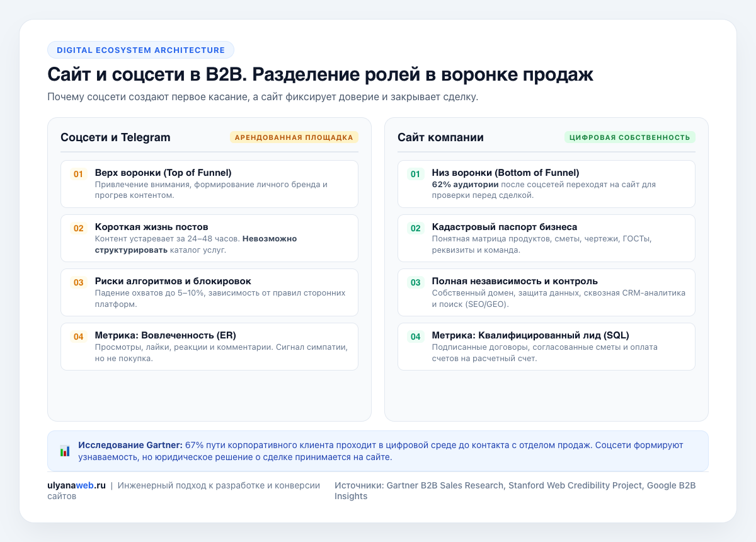Click the DIGITAL ECOSYSTEM ARCHITECTURE badge
Image resolution: width=756 pixels, height=542 pixels.
point(140,50)
